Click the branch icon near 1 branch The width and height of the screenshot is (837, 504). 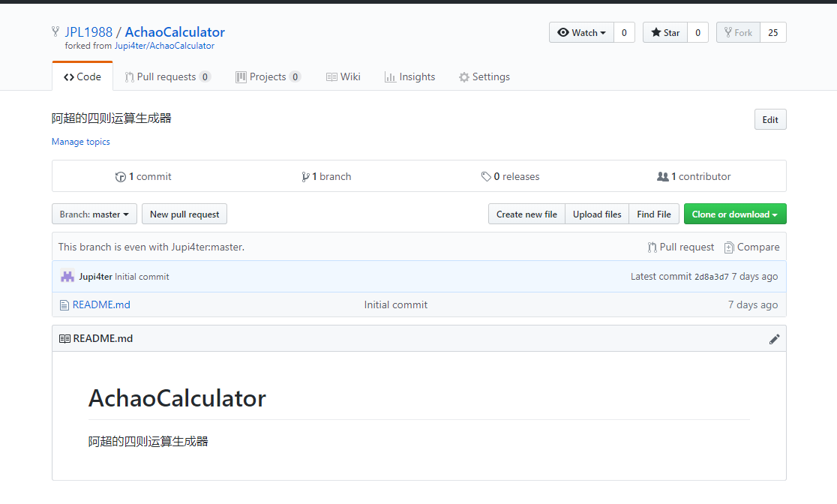[x=305, y=177]
